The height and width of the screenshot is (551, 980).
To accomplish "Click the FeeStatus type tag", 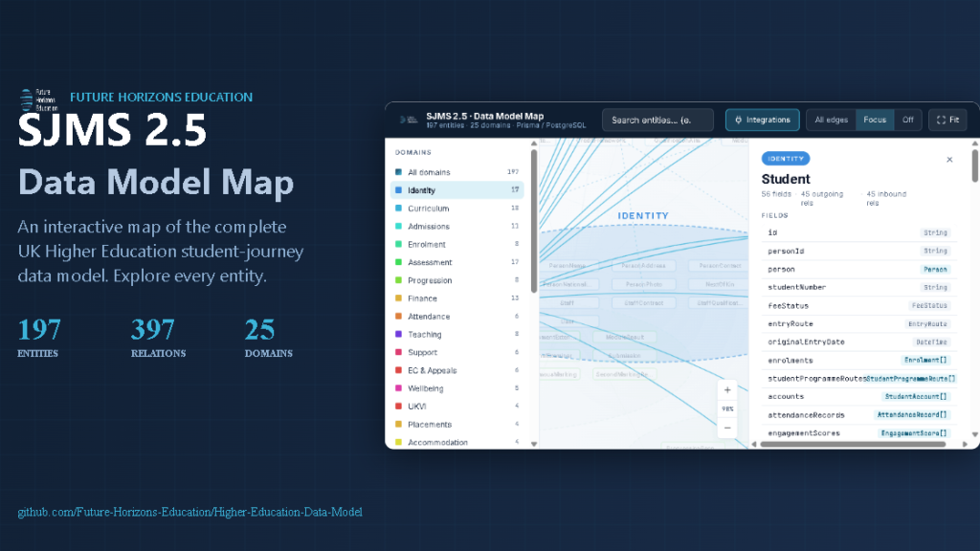I will tap(929, 305).
